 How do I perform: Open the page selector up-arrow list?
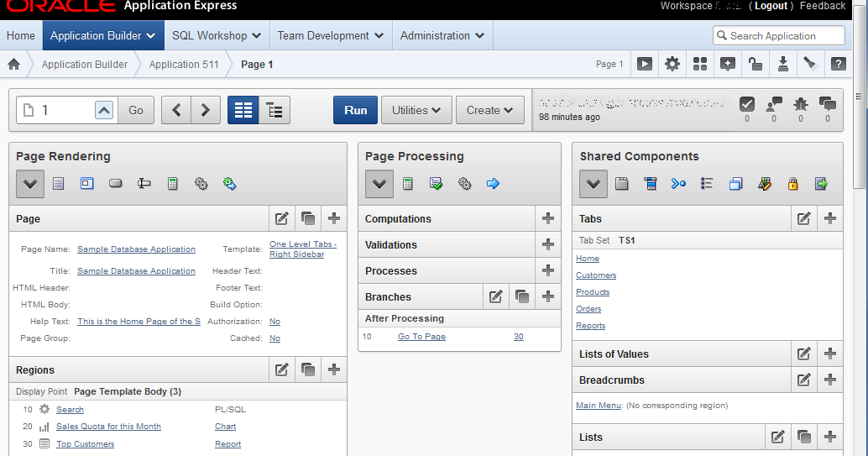pyautogui.click(x=104, y=110)
